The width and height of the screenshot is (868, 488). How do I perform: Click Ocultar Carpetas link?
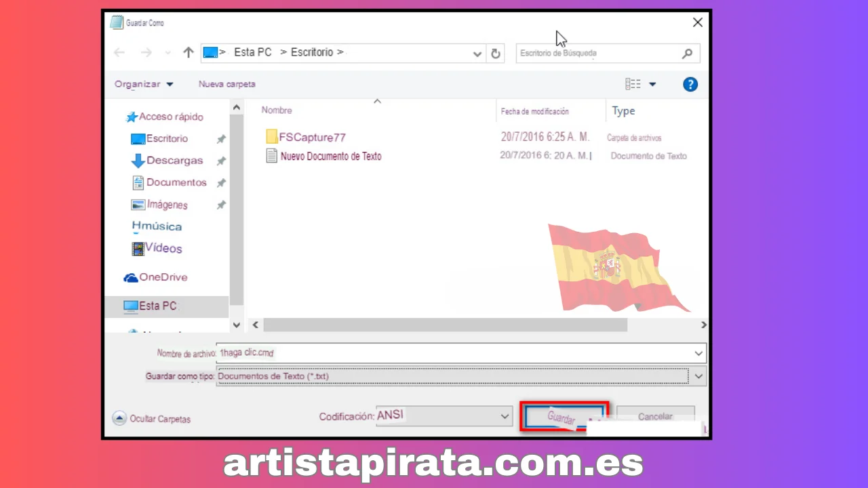coord(160,419)
